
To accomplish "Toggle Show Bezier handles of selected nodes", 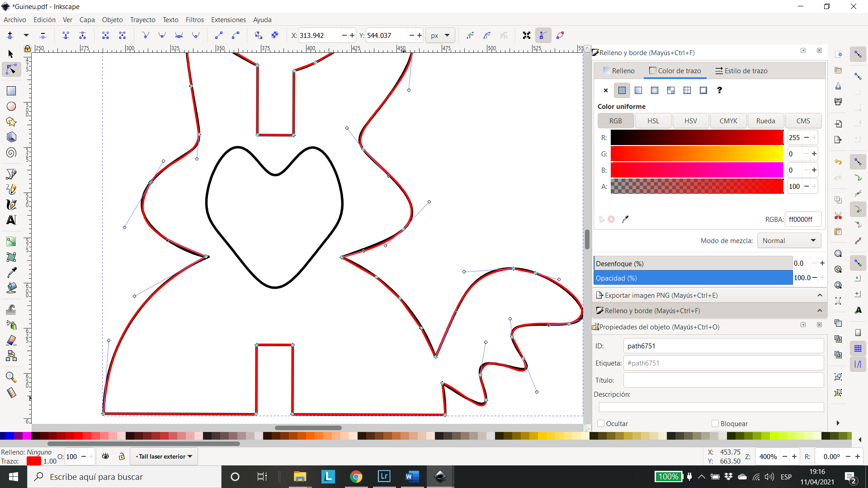I will (x=543, y=35).
